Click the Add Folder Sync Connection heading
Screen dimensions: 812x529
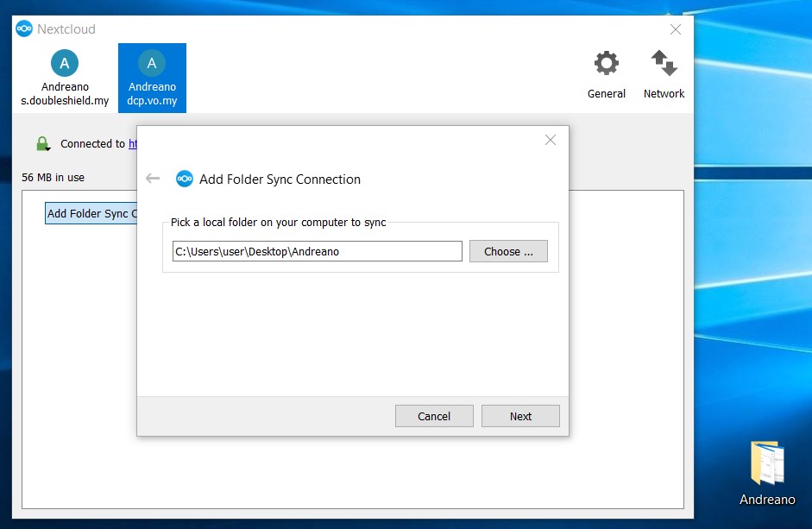[x=280, y=179]
